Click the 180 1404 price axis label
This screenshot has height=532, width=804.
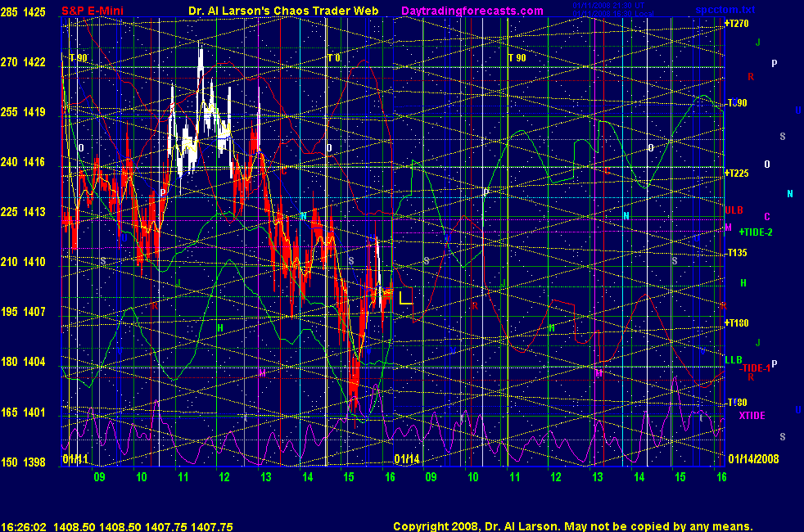[23, 361]
